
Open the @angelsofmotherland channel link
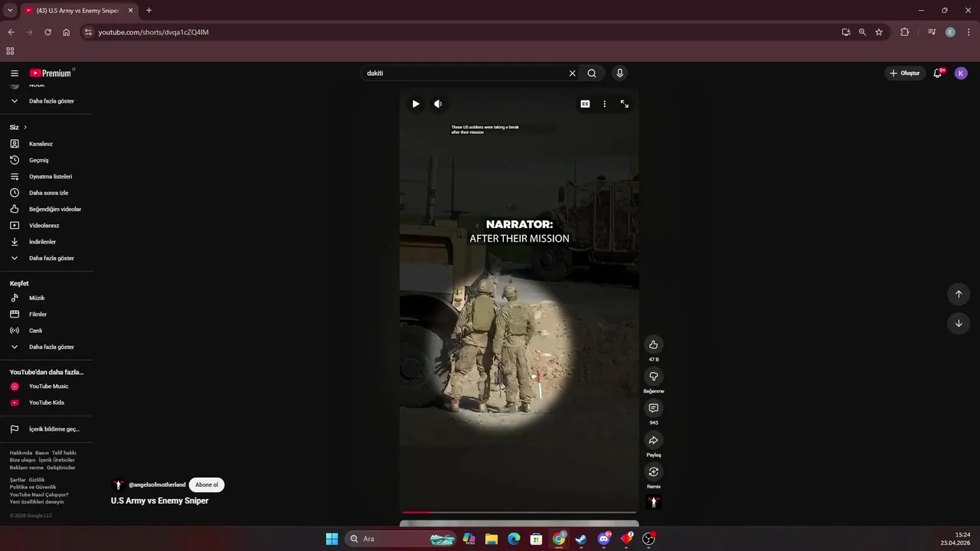157,484
